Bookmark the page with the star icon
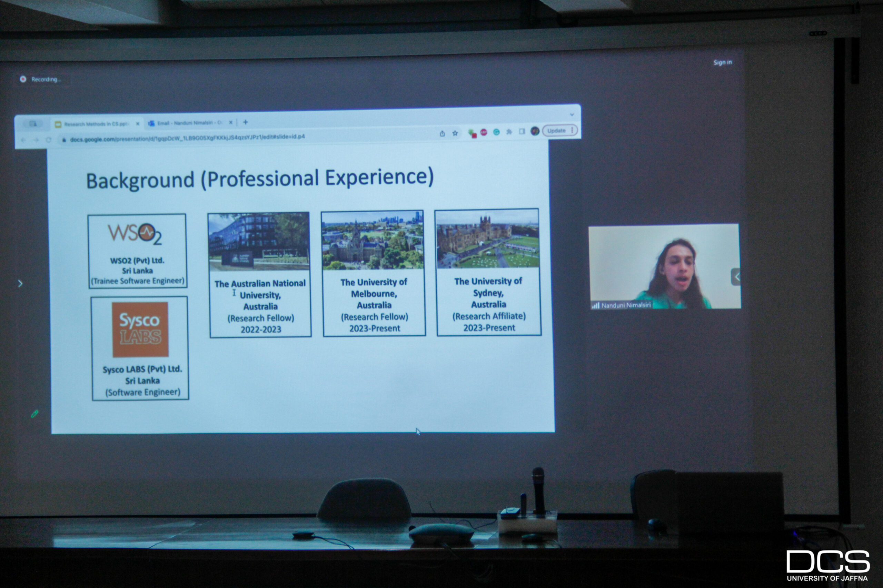The height and width of the screenshot is (588, 883). coord(455,133)
